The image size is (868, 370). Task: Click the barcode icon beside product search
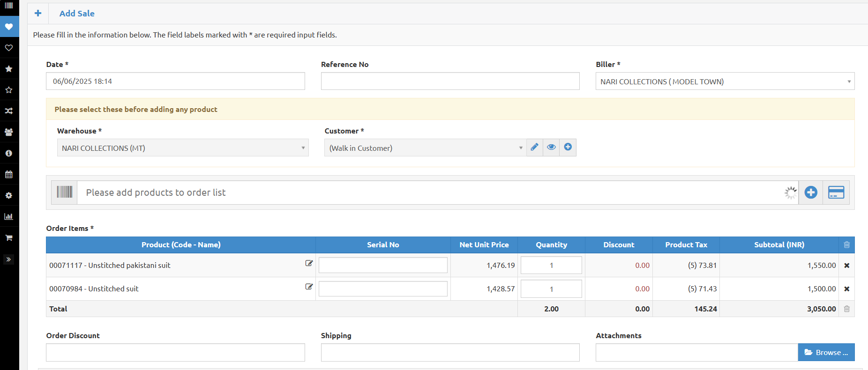pos(65,192)
